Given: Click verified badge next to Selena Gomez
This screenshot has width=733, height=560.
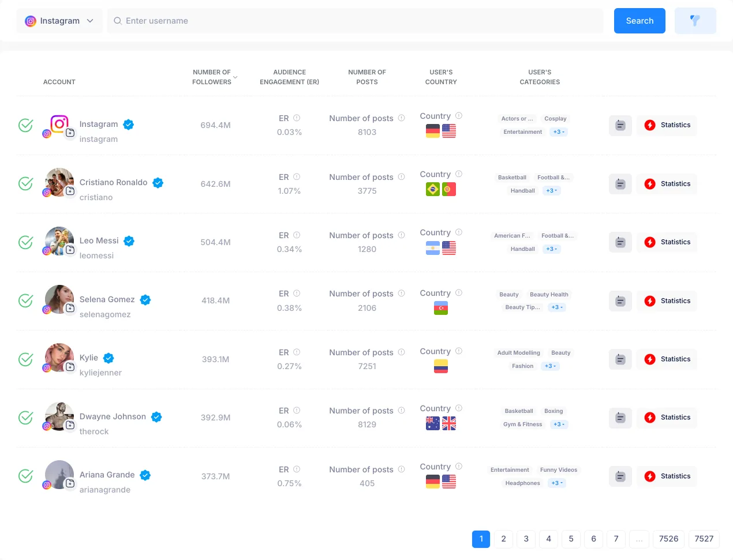Looking at the screenshot, I should coord(145,300).
